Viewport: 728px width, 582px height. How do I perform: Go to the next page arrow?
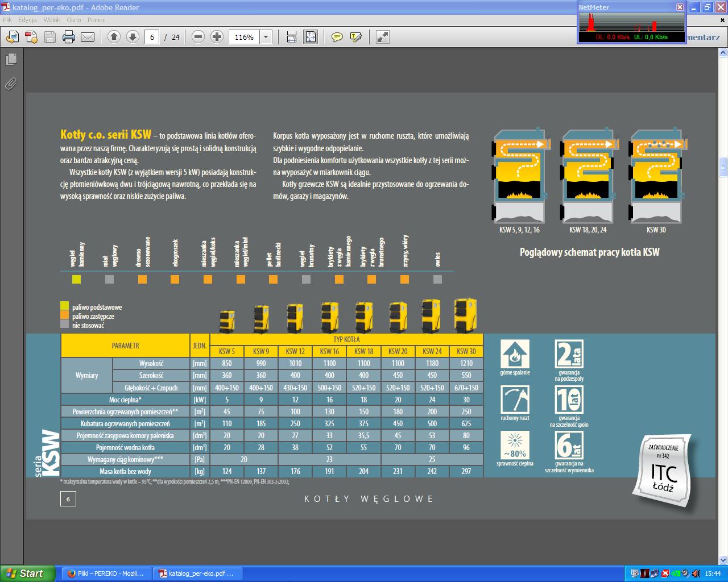coord(133,37)
